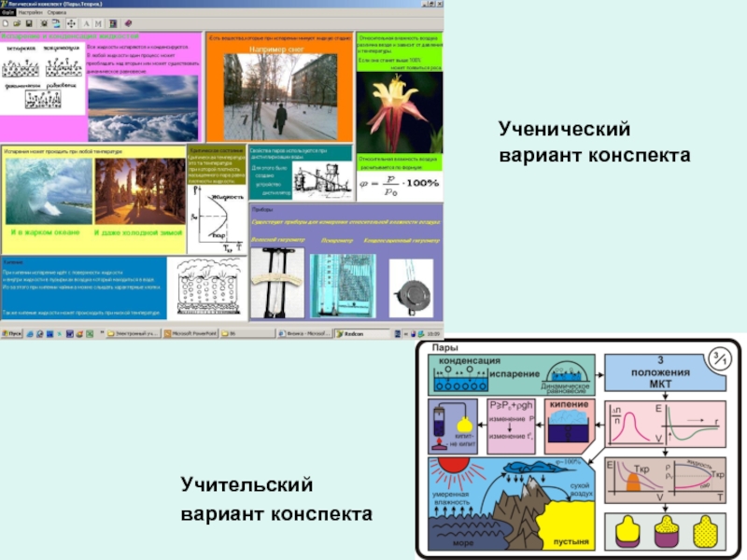Click the ocean wave photo

49,191
